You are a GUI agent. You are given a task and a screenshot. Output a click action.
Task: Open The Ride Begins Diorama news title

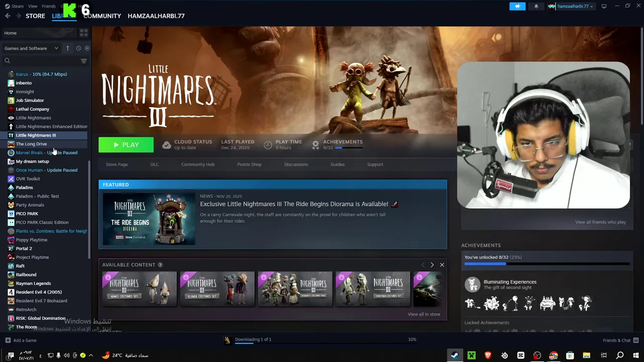tap(294, 204)
